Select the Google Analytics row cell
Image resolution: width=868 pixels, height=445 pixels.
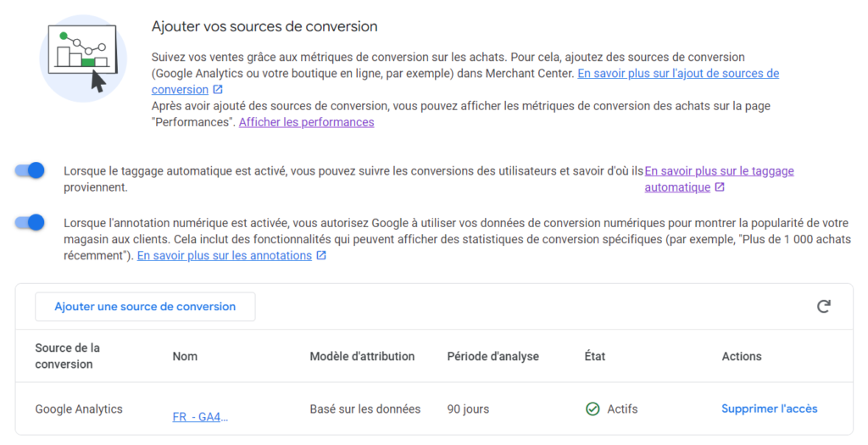click(79, 409)
